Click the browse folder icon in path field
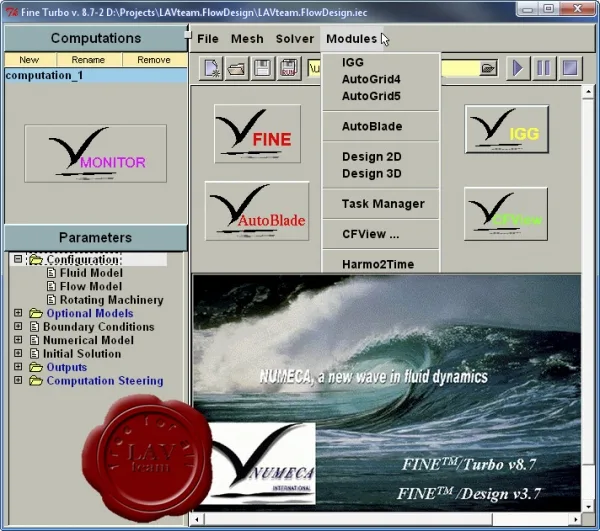 pyautogui.click(x=488, y=68)
